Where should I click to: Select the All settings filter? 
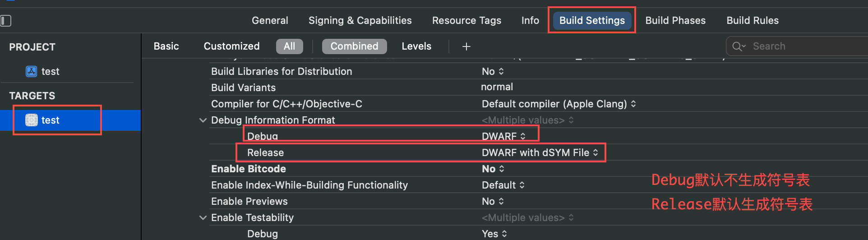289,46
